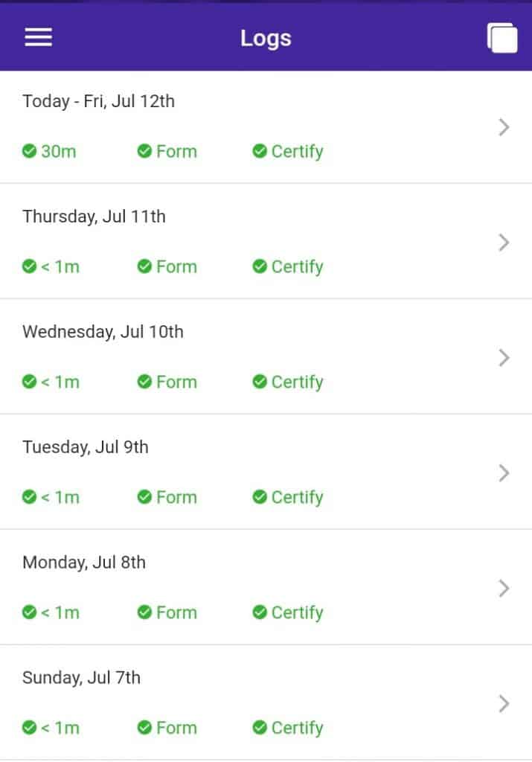This screenshot has height=762, width=532.
Task: Click the Form label for Sunday, Jul 7th
Action: (176, 728)
